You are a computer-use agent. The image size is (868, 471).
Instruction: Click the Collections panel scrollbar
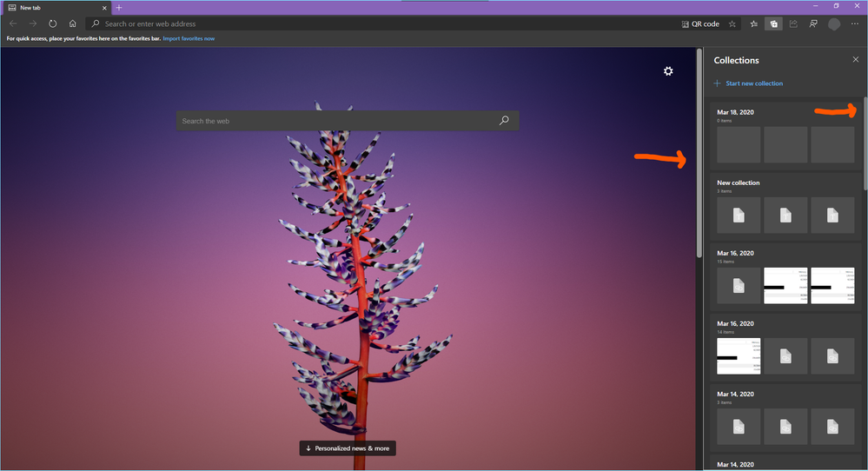coord(865,144)
